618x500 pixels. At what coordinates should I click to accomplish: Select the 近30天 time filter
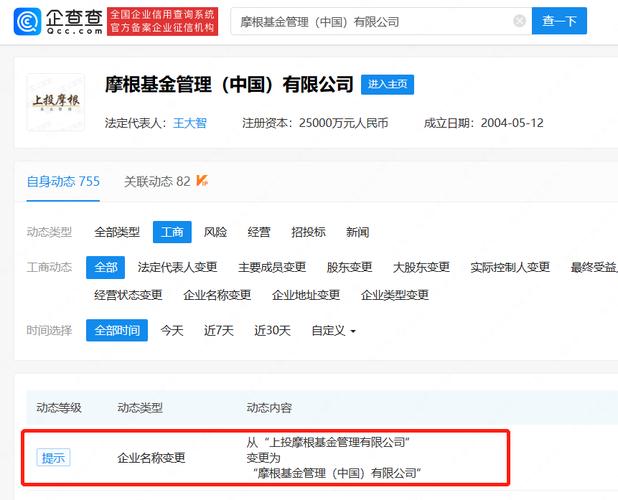tap(272, 331)
